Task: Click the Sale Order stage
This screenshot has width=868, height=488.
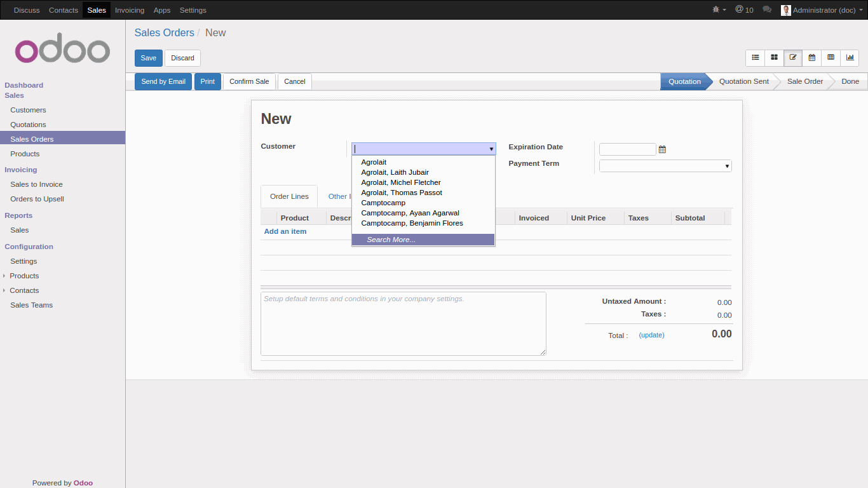Action: pyautogui.click(x=804, y=81)
